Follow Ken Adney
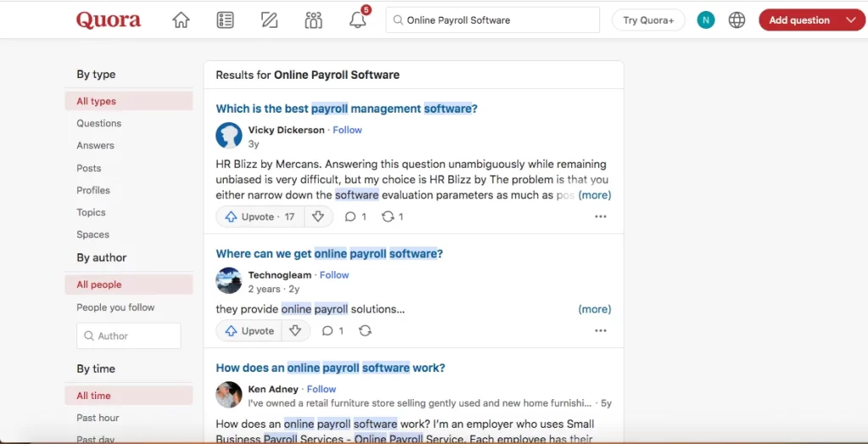 click(321, 389)
